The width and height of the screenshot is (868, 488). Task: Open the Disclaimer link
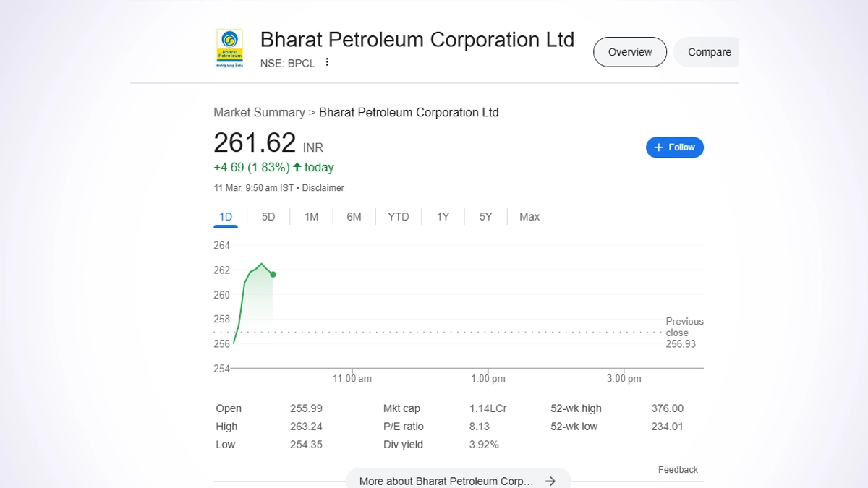[x=323, y=188]
